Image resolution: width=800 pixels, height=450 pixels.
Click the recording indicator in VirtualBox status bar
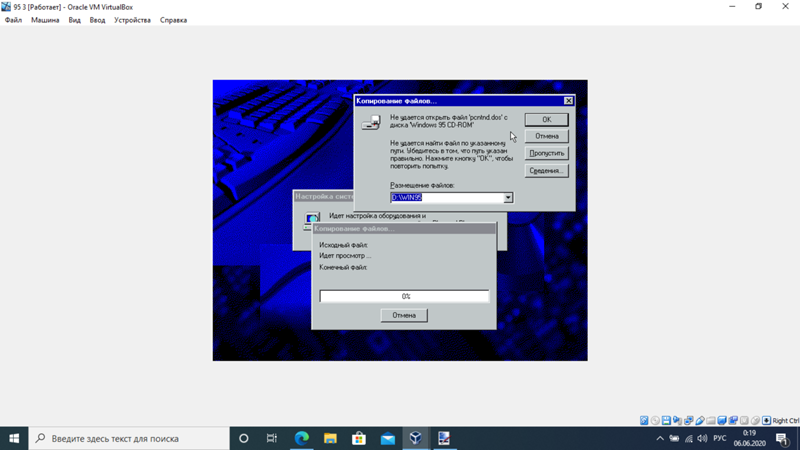pos(733,420)
